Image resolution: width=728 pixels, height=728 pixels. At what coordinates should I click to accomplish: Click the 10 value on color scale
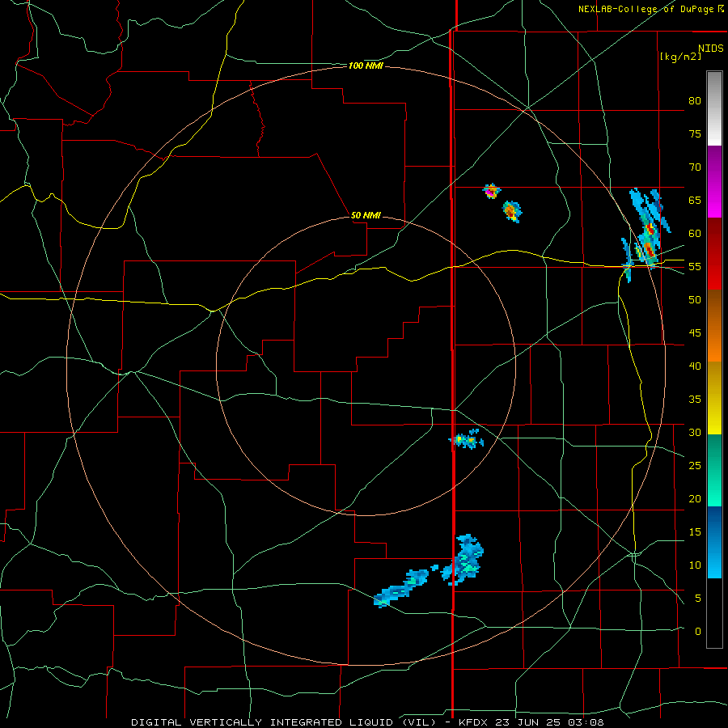695,565
